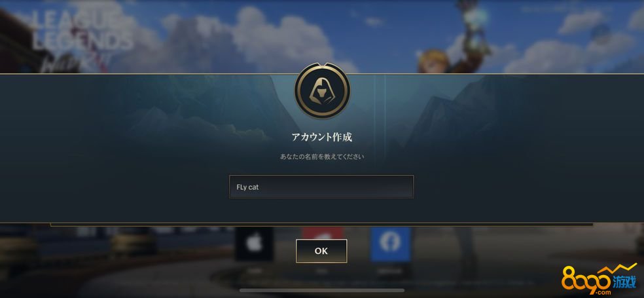Select the blue Facebook login icon
The image size is (644, 298).
(390, 244)
